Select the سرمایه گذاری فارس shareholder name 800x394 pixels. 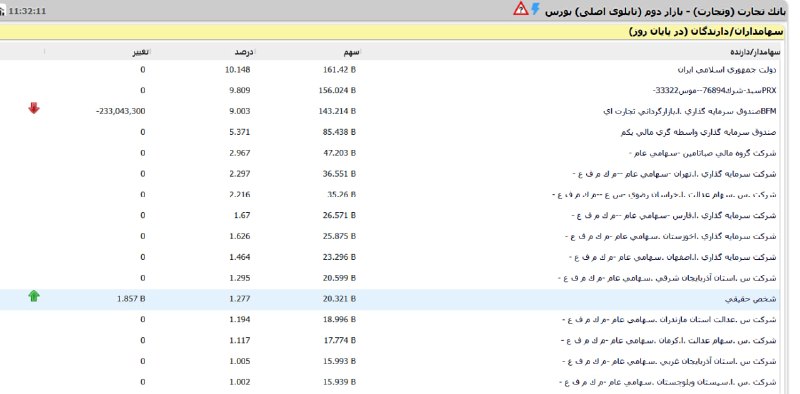[x=674, y=216]
